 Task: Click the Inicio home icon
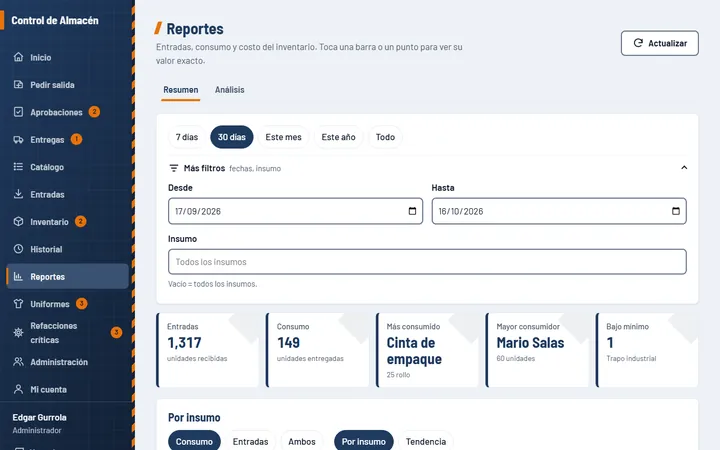[18, 57]
